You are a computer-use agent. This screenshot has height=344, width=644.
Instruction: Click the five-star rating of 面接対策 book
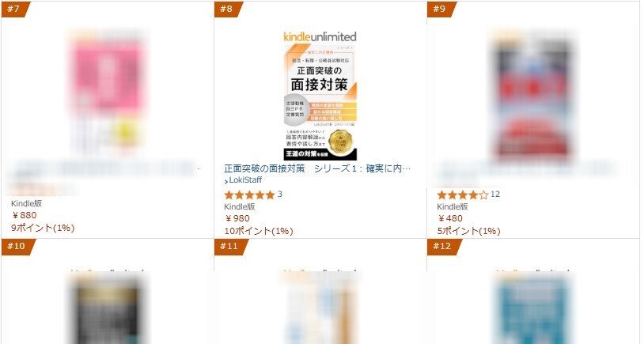tap(249, 195)
